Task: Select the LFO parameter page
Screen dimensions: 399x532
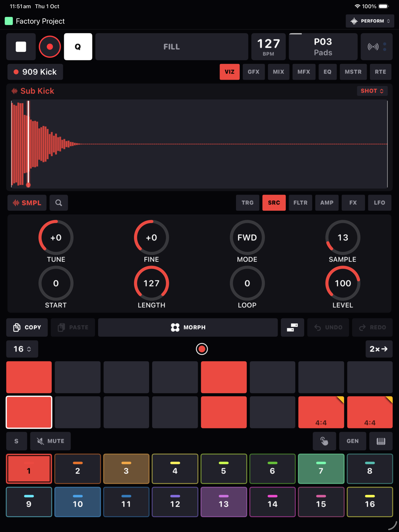Action: tap(379, 203)
